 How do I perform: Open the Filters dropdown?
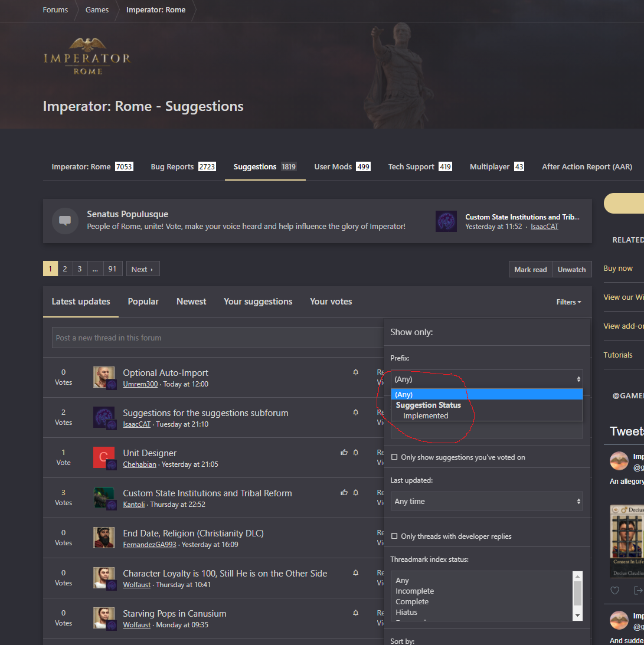click(x=567, y=302)
